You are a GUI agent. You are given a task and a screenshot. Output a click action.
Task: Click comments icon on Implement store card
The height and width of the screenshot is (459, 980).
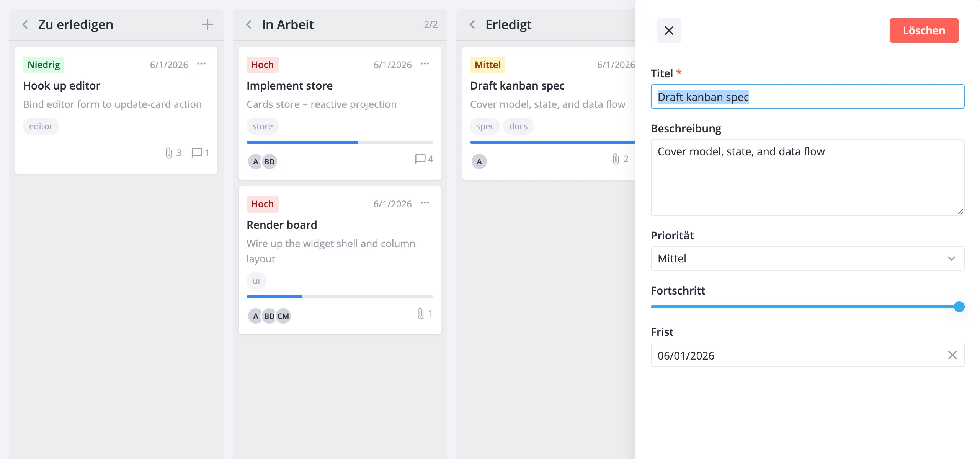420,159
